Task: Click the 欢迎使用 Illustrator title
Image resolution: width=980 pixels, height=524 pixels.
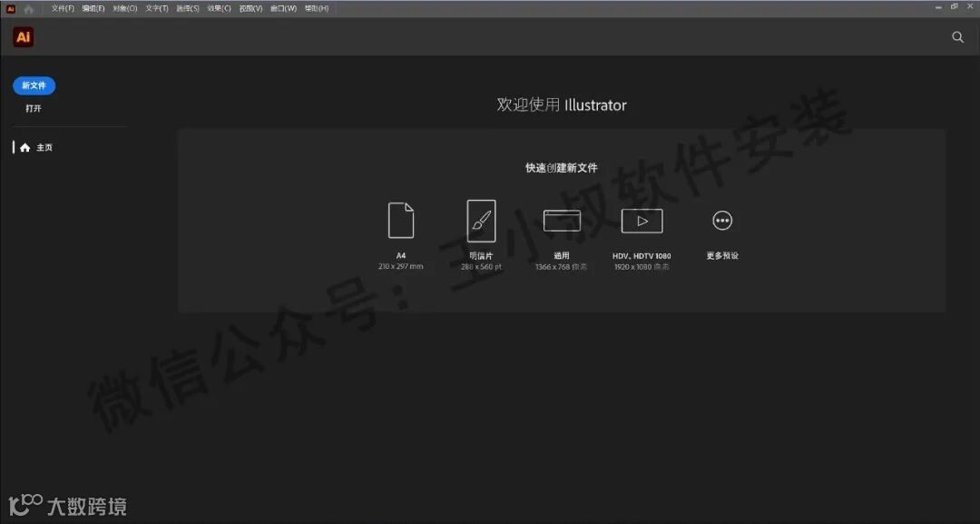Action: point(562,105)
